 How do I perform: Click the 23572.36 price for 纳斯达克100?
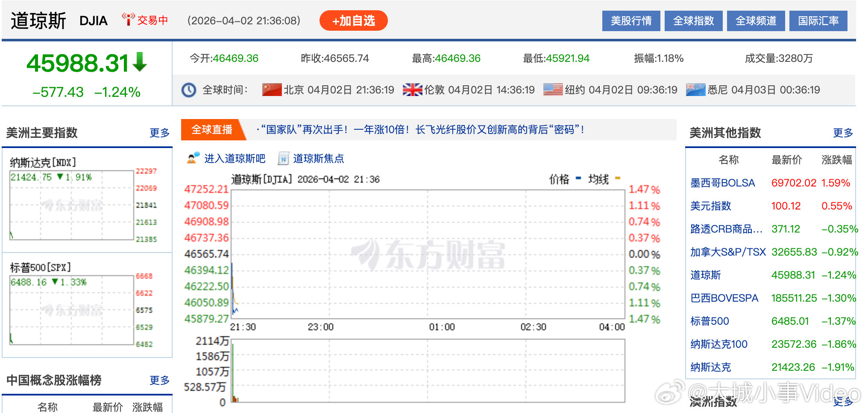tap(794, 344)
